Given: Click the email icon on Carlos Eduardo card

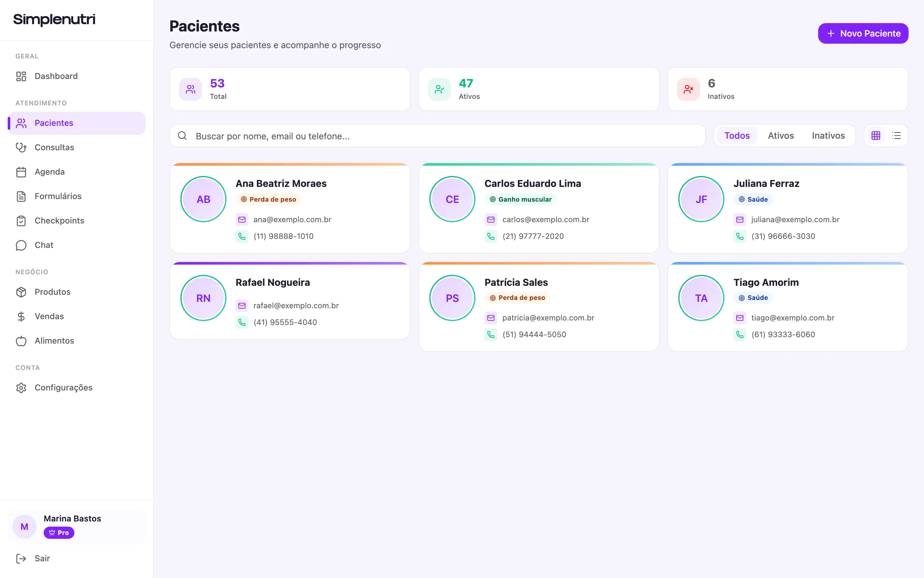Looking at the screenshot, I should (491, 219).
